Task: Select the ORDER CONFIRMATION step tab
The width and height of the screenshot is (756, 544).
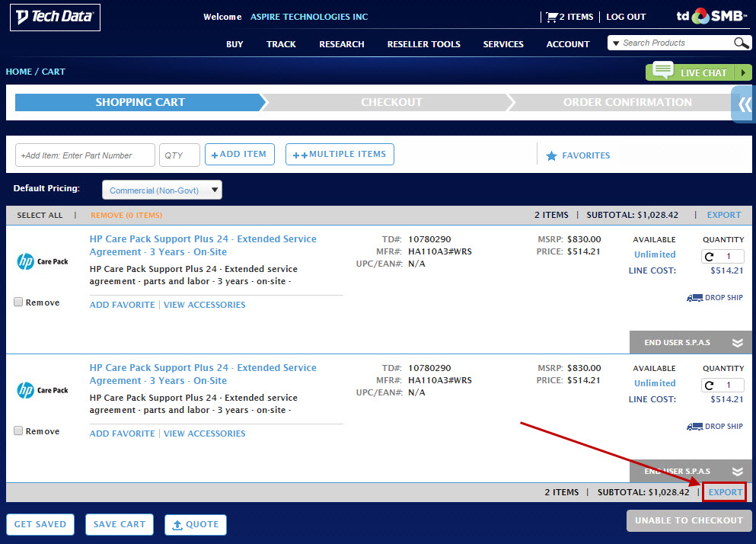Action: (627, 102)
